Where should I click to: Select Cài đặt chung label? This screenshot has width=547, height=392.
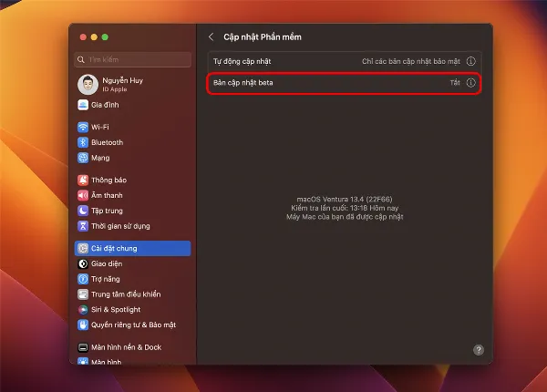(x=114, y=248)
